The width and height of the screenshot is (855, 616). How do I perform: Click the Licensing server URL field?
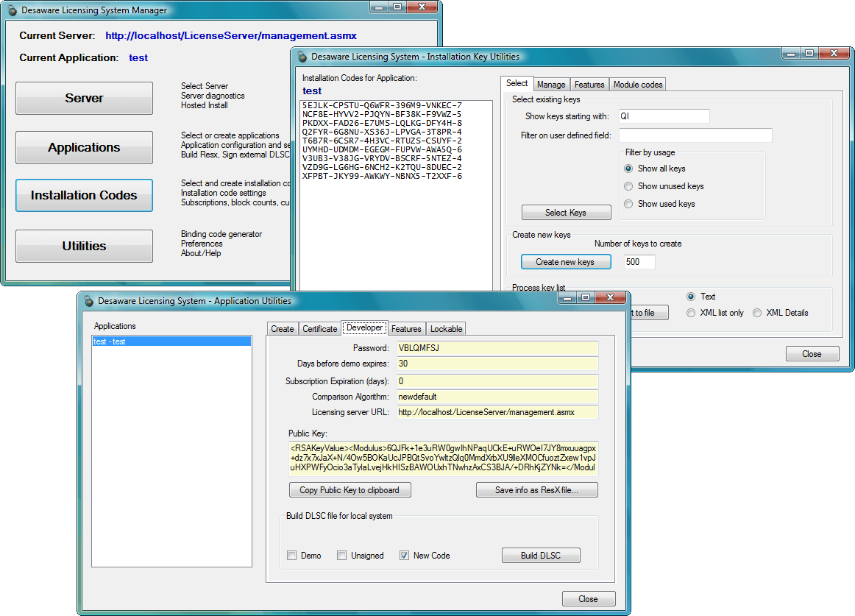tap(497, 412)
